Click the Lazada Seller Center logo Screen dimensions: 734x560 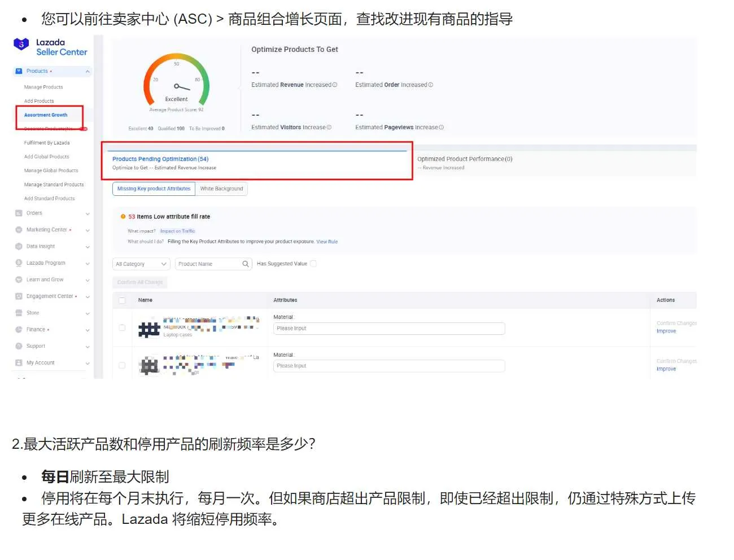50,46
